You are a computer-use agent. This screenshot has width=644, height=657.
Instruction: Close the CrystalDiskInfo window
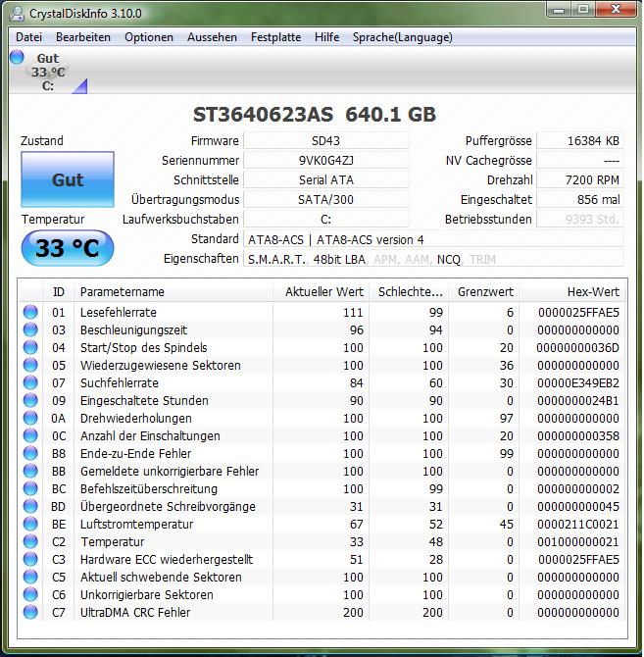616,9
